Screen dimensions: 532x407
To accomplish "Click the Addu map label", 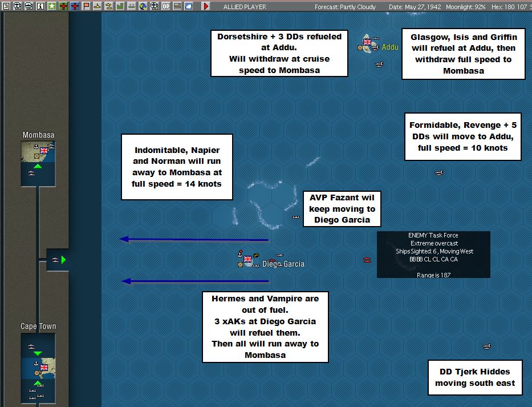I will point(390,47).
